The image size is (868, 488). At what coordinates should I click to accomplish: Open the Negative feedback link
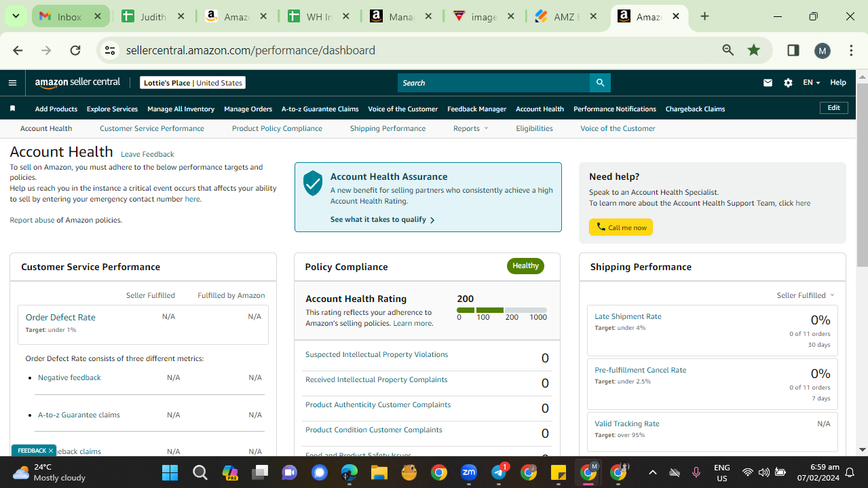point(69,377)
